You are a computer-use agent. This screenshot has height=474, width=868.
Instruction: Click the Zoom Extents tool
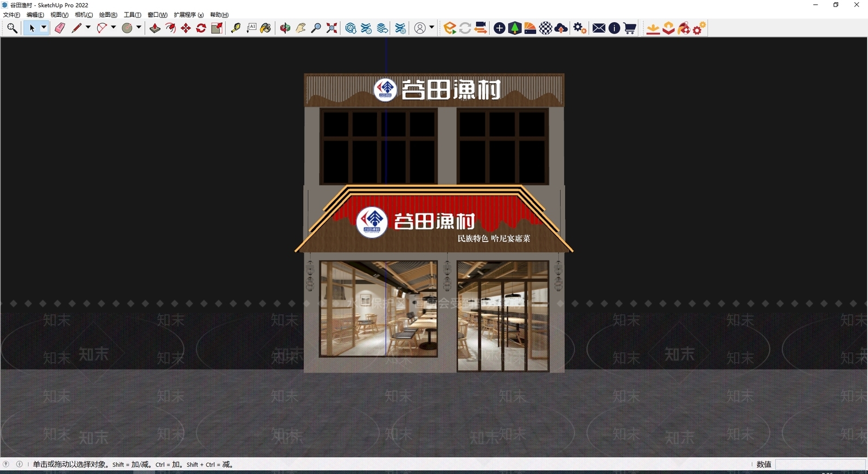(x=331, y=28)
